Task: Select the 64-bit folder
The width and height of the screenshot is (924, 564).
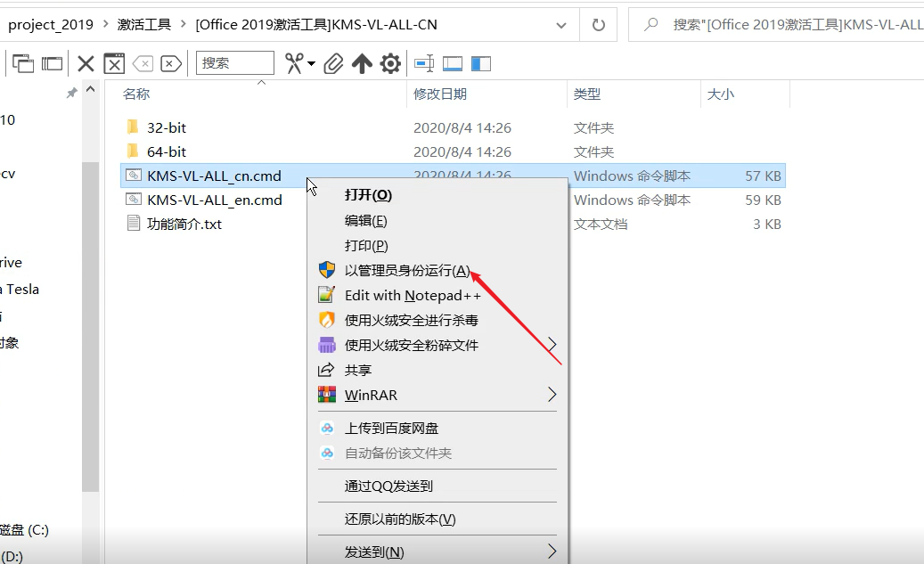Action: pos(167,152)
